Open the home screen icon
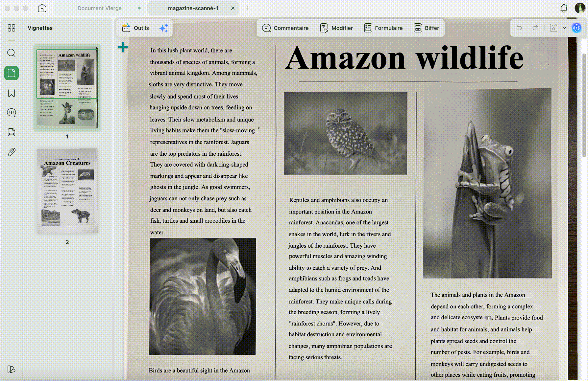The image size is (588, 381). point(42,8)
